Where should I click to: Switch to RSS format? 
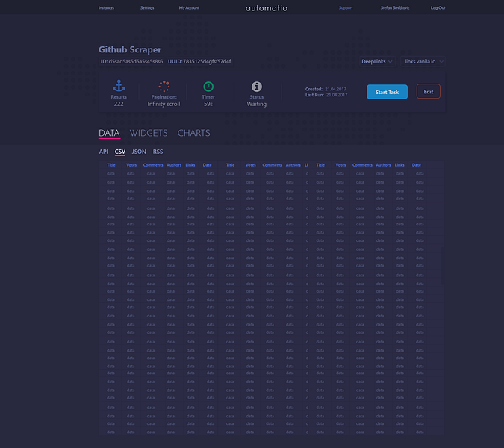click(158, 152)
